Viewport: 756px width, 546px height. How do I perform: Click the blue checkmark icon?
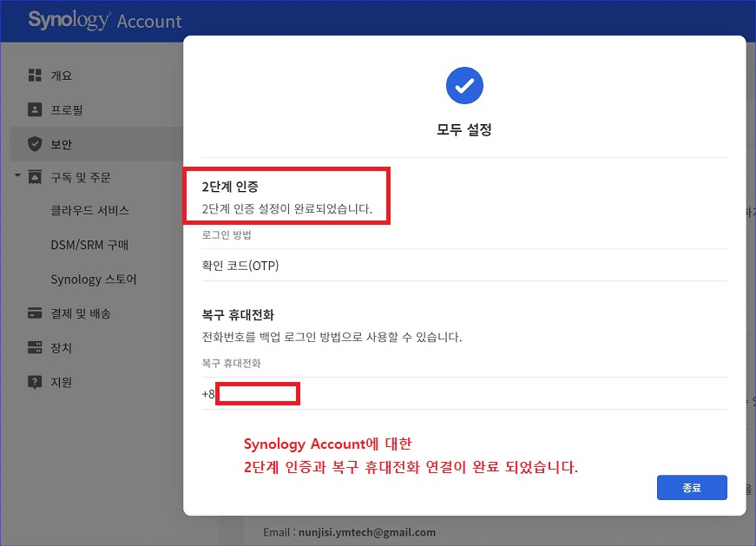[464, 85]
